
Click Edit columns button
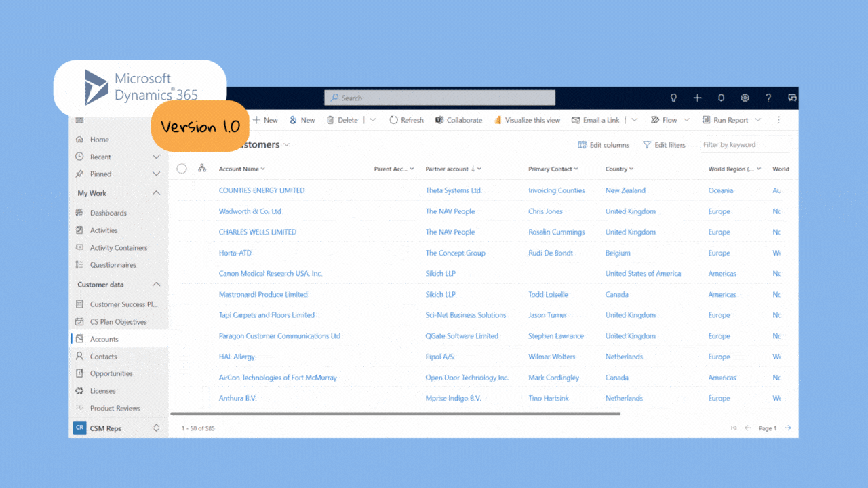604,145
